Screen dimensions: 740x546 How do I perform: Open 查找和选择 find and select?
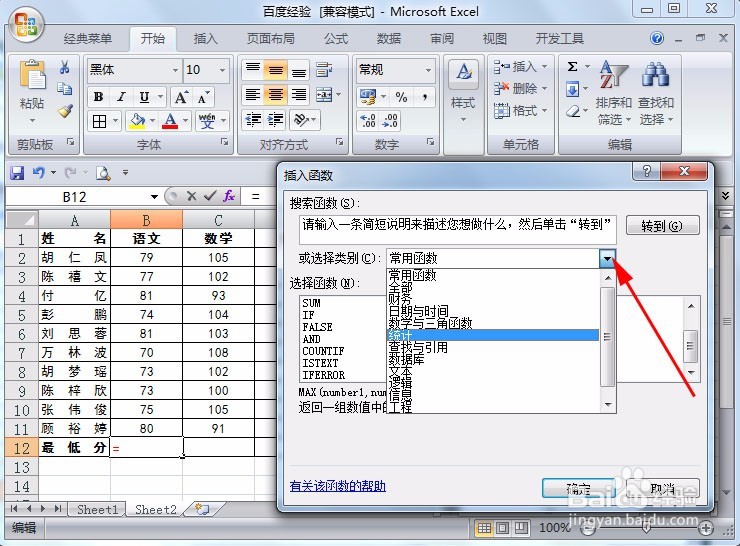tap(656, 92)
